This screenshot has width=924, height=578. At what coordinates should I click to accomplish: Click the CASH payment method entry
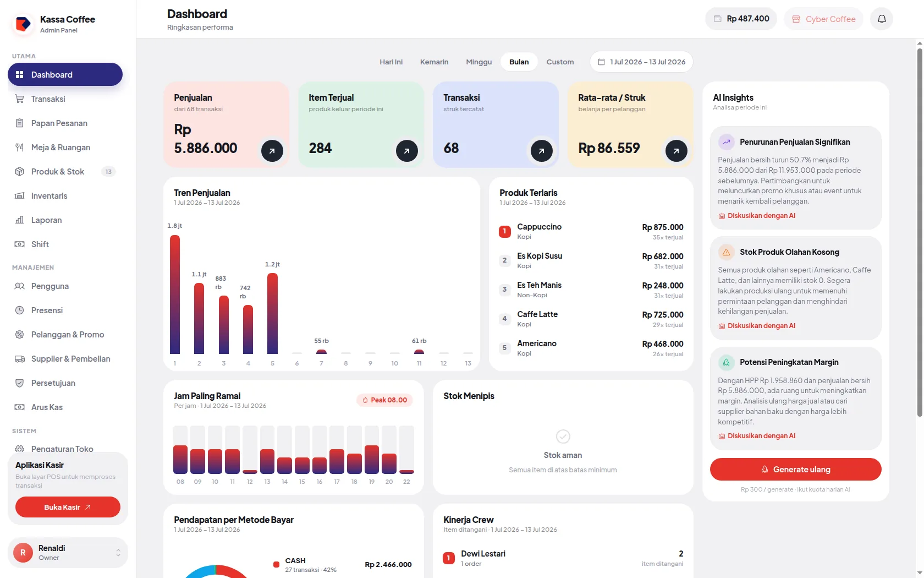coord(342,565)
